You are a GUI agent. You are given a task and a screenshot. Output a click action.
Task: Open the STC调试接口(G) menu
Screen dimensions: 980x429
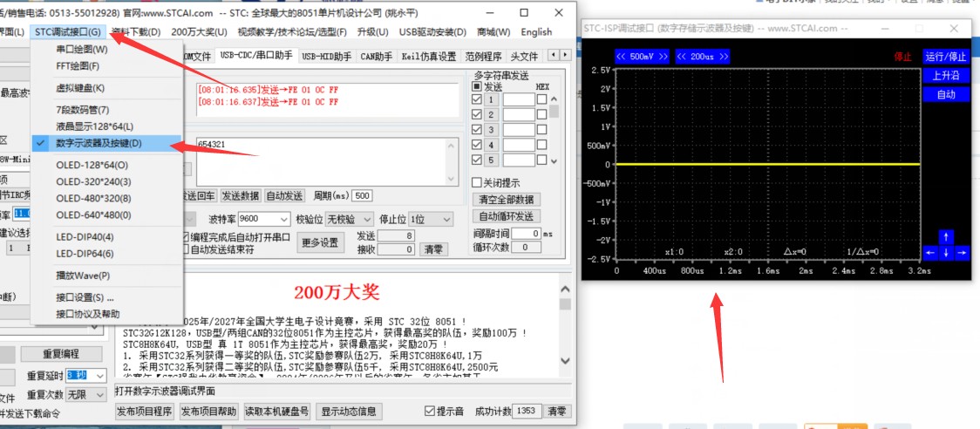coord(67,32)
